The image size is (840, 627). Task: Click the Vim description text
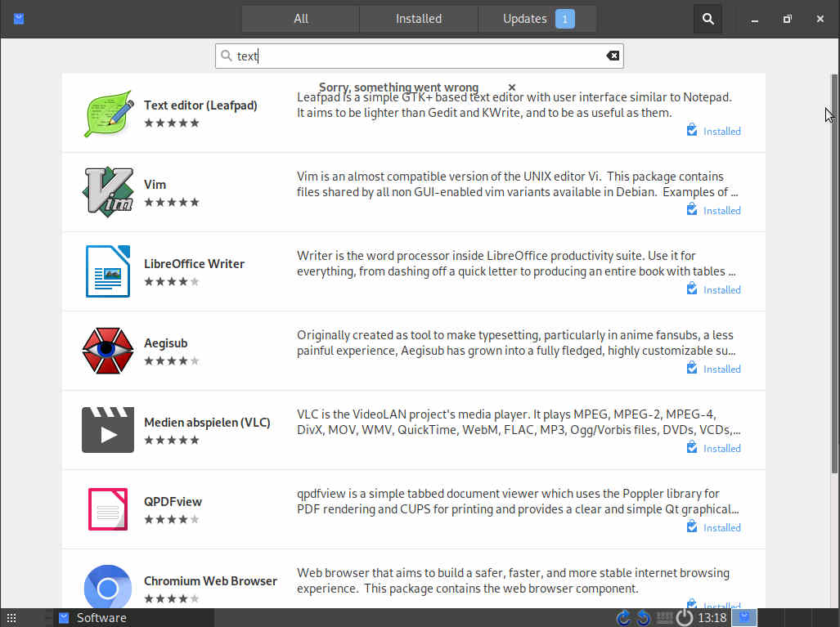pyautogui.click(x=518, y=184)
